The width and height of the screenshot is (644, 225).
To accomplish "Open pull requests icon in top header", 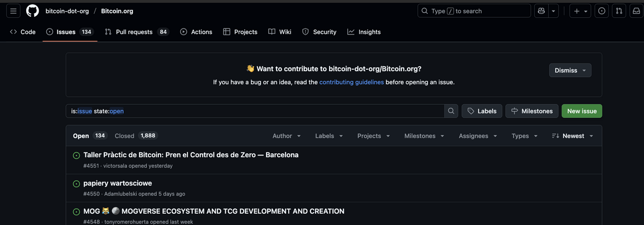I will pyautogui.click(x=619, y=11).
